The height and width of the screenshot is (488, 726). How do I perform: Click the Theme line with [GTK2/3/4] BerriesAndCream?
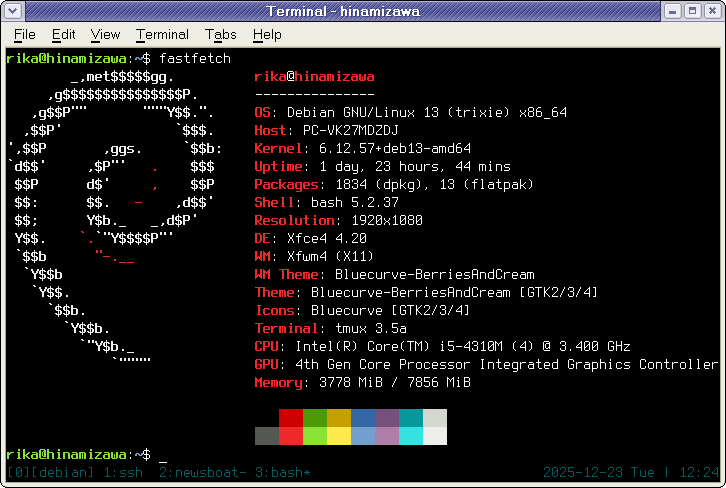coord(426,293)
